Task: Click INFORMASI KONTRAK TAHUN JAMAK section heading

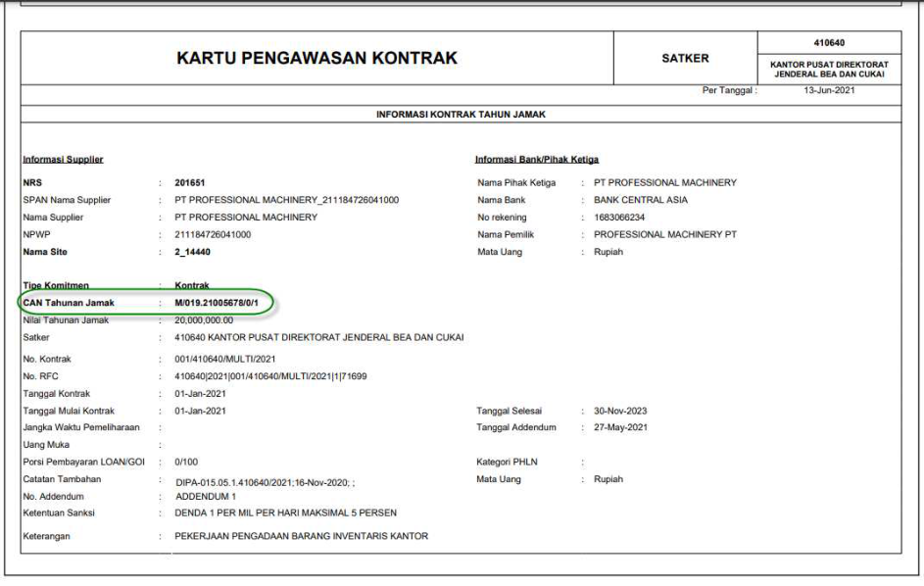Action: coord(461,115)
